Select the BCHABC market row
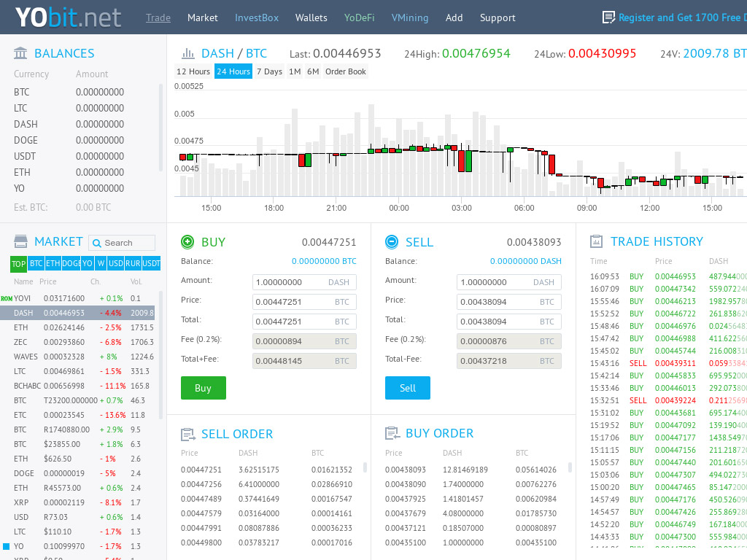Screen dimensions: 747x560 [x=77, y=386]
